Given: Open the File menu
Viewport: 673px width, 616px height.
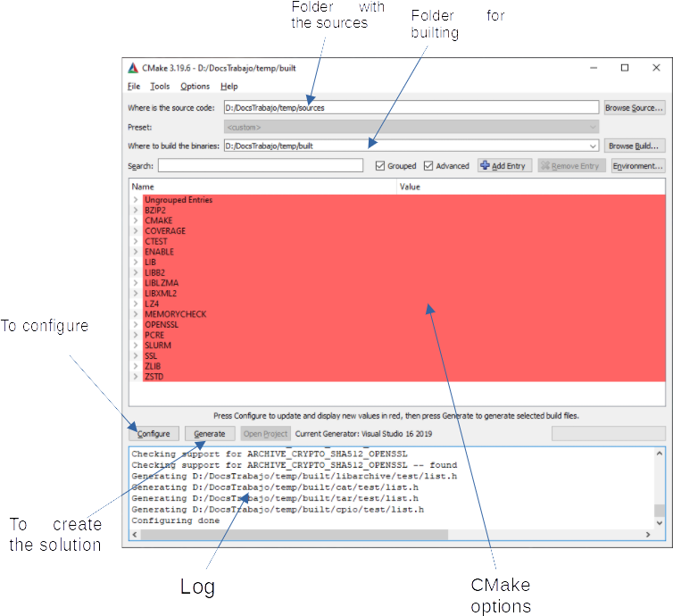Looking at the screenshot, I should coord(134,87).
